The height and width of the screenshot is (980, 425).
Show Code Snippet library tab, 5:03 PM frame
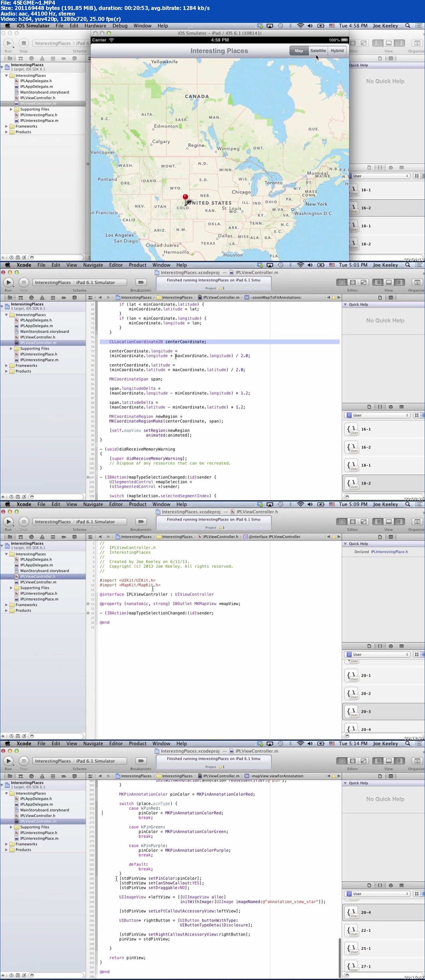click(x=380, y=407)
